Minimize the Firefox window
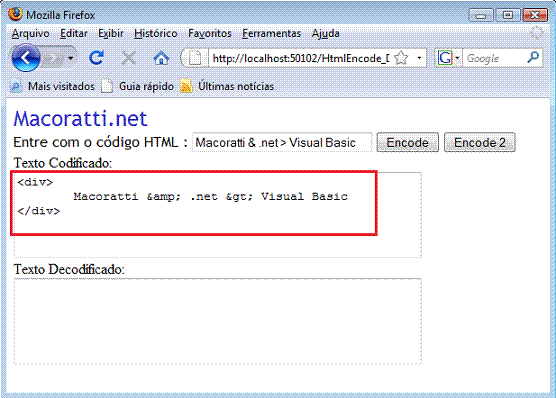 (x=481, y=15)
